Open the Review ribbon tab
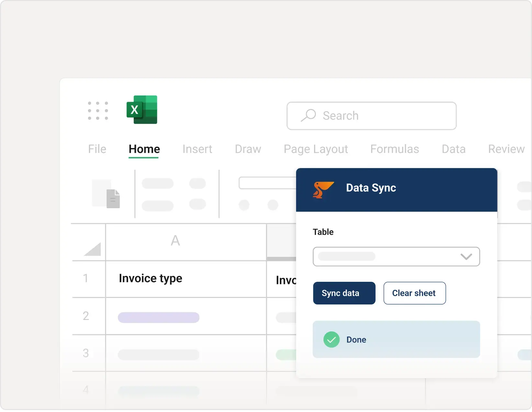 click(506, 149)
